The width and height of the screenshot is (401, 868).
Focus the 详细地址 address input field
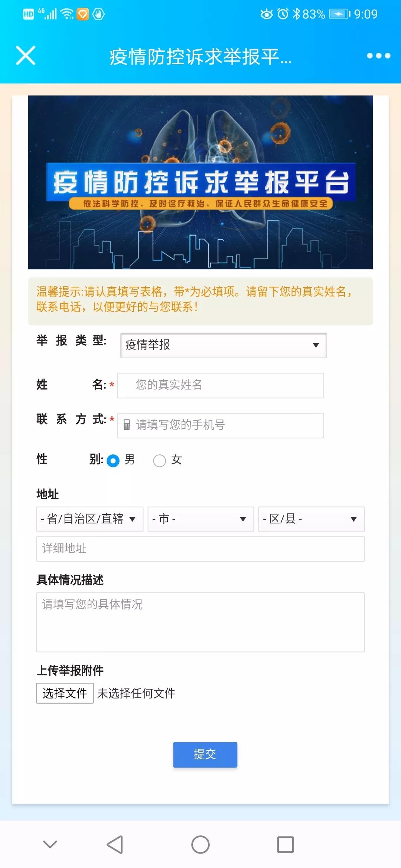tap(200, 549)
